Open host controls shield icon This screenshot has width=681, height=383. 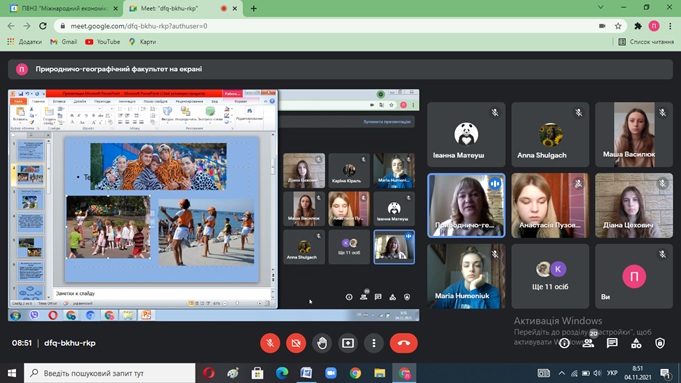coord(660,343)
